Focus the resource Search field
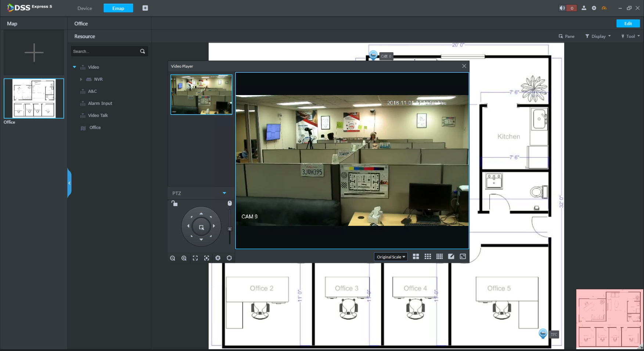This screenshot has width=644, height=351. pyautogui.click(x=105, y=51)
